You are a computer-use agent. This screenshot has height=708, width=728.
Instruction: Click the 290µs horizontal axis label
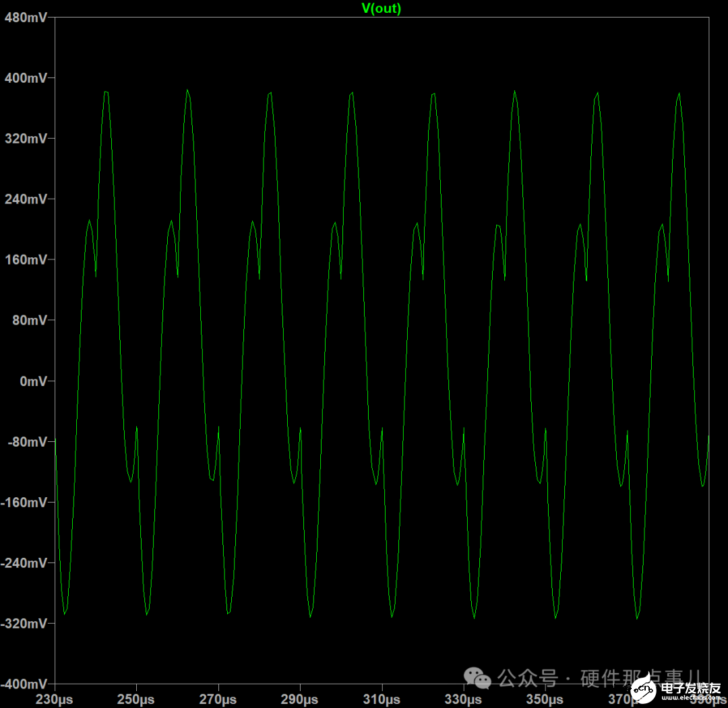(x=300, y=699)
